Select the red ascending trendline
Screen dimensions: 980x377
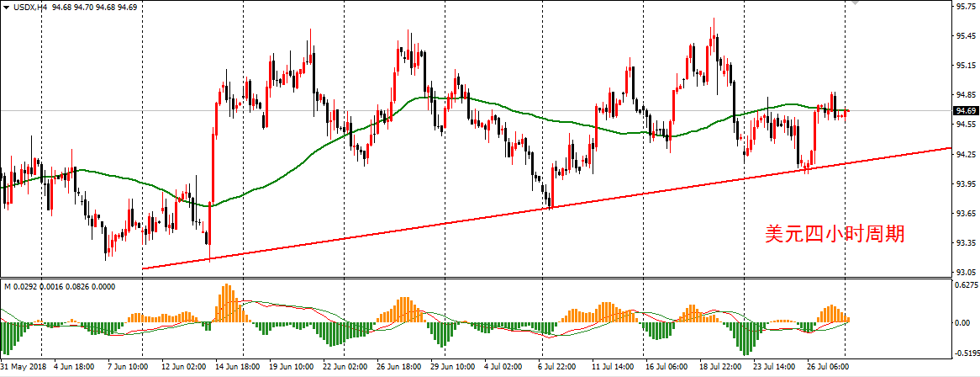(420, 227)
